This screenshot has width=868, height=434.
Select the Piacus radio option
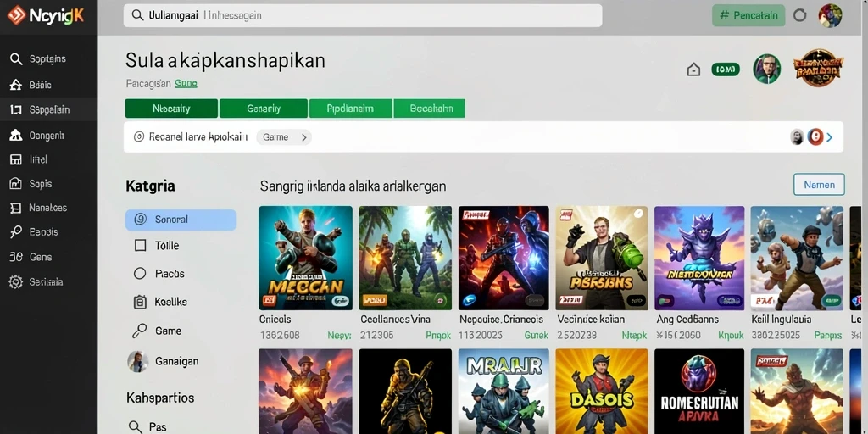coord(140,274)
